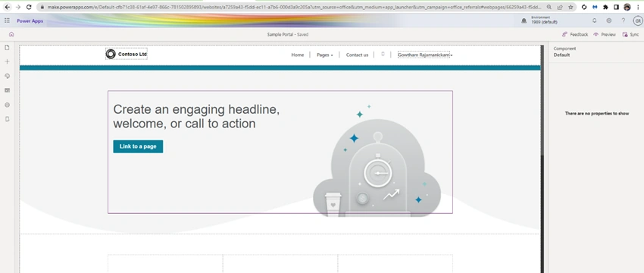Open the Themes palette icon in sidebar
This screenshot has width=644, height=273.
pyautogui.click(x=7, y=76)
